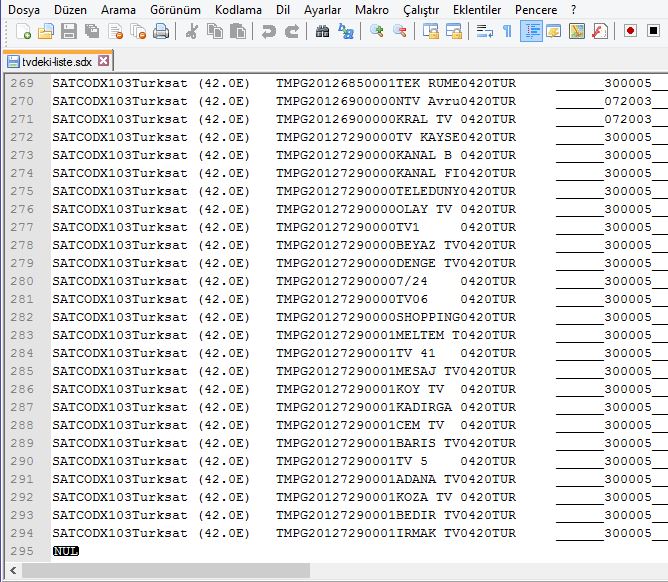Click the horizontal scrollbar thumb

(166, 570)
